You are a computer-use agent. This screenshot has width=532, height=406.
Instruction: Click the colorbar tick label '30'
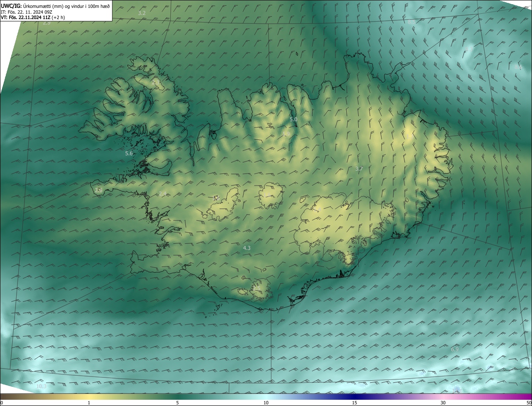coord(443,403)
